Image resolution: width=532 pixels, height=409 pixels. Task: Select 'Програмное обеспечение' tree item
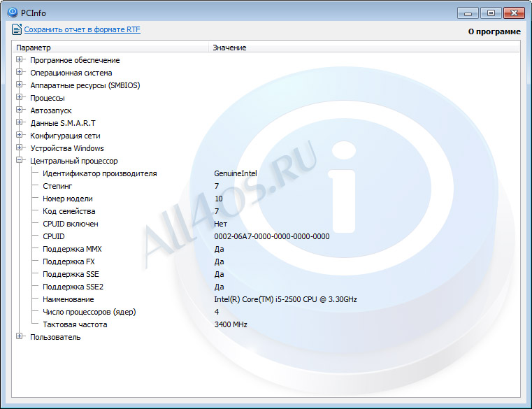[x=75, y=60]
